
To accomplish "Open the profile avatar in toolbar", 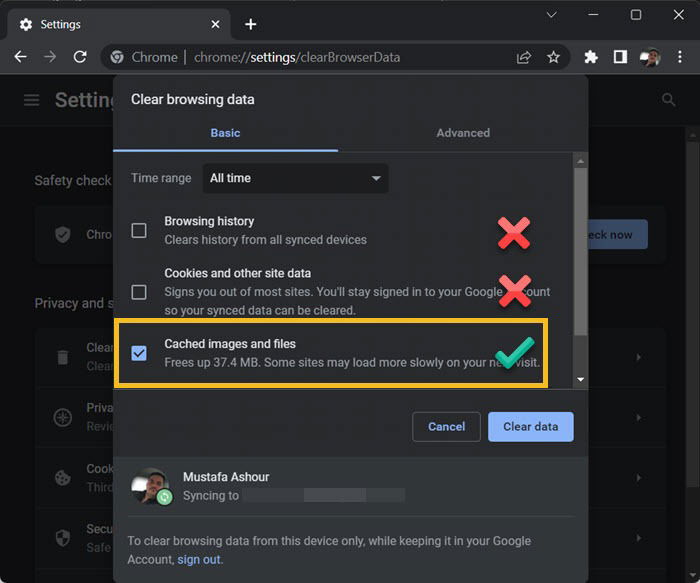I will [650, 57].
